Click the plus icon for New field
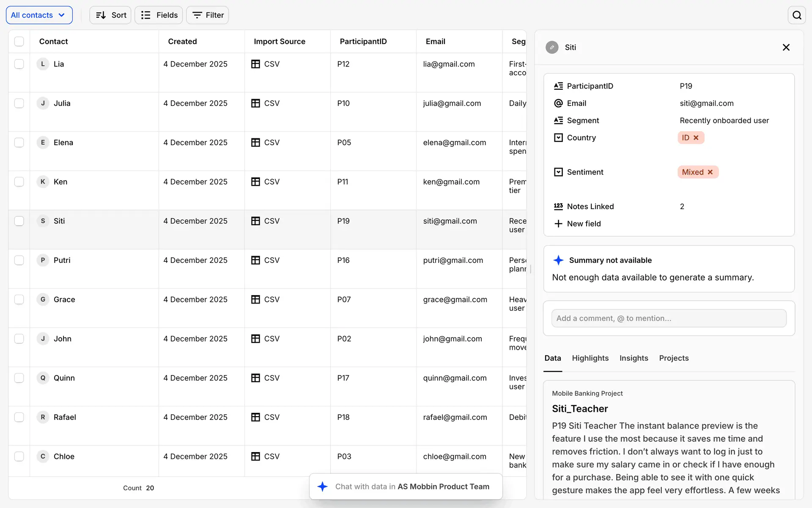This screenshot has height=508, width=812. pyautogui.click(x=558, y=224)
